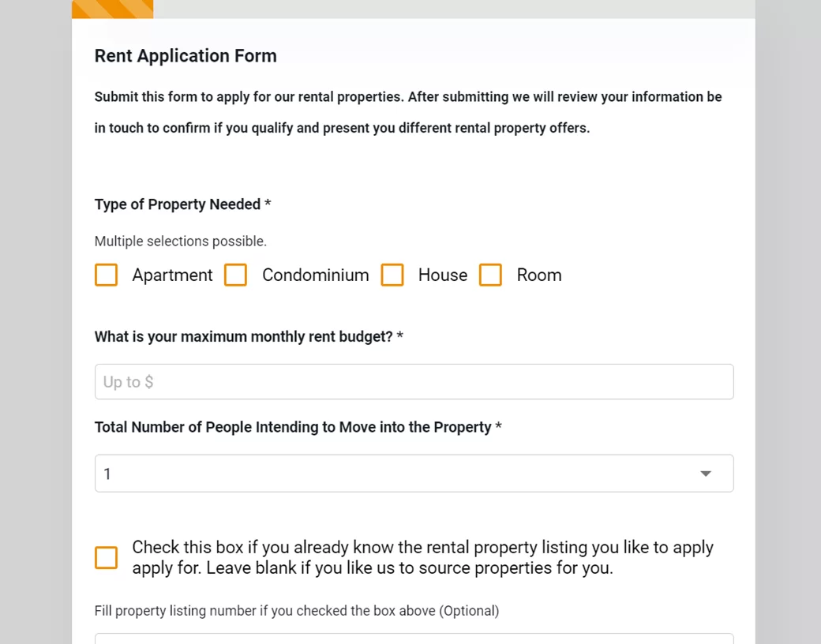Click the Room label text
This screenshot has height=644, width=821.
[x=539, y=275]
